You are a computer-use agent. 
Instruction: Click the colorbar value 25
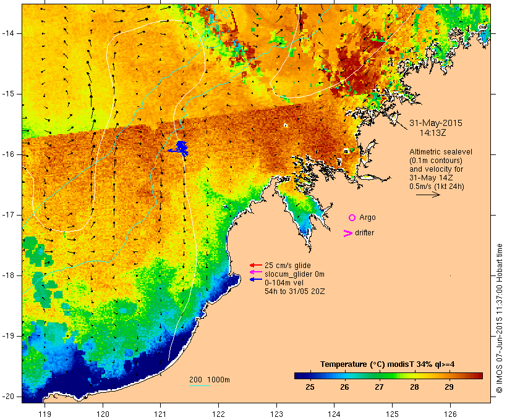[310, 387]
